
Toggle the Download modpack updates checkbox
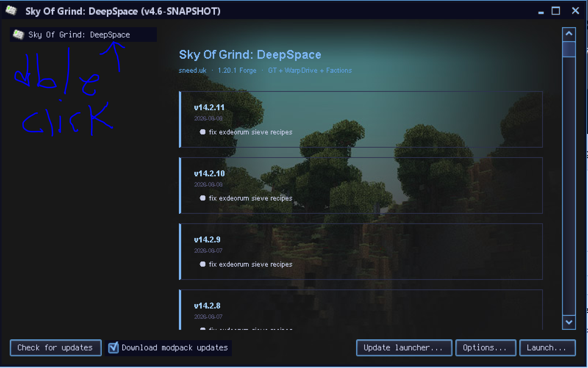tap(113, 347)
